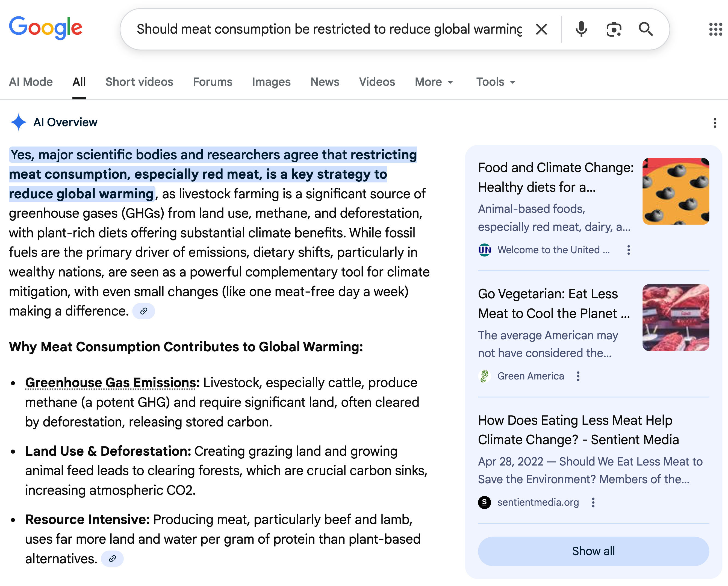The image size is (728, 586).
Task: Click link icon after 'making a difference'
Action: click(143, 311)
